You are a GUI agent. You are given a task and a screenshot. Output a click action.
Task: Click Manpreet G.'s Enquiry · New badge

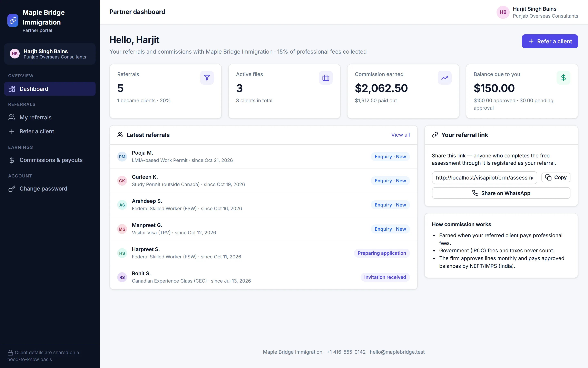(x=390, y=229)
